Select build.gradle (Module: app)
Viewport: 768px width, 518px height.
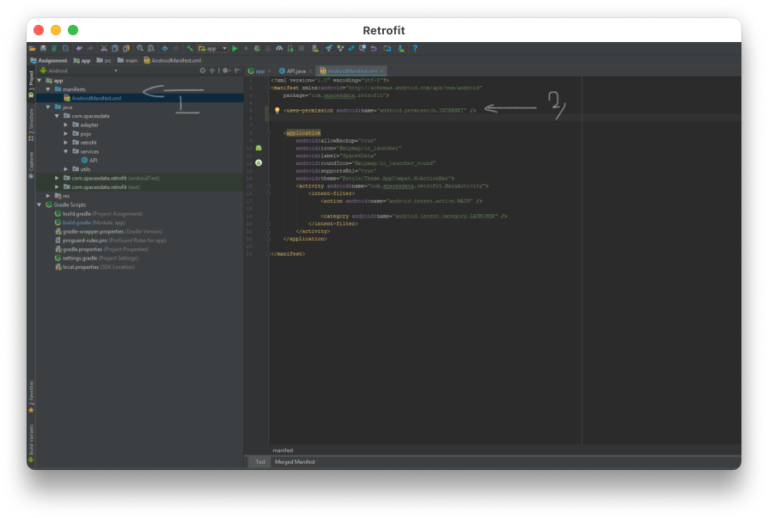[90, 222]
